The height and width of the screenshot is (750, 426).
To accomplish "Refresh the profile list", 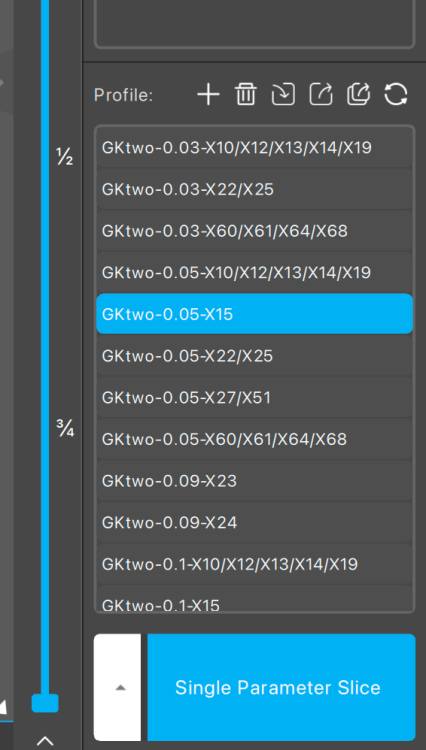I will [x=396, y=94].
